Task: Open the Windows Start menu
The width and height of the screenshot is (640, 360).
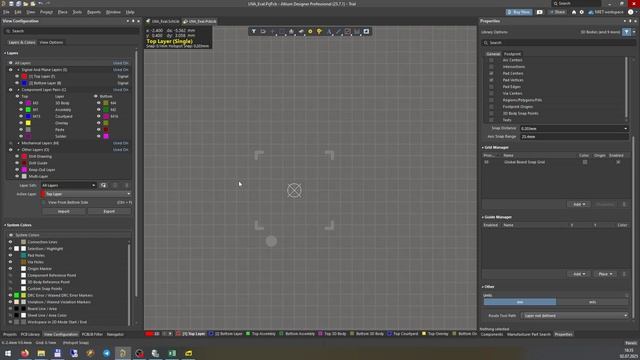Action: coord(8,353)
